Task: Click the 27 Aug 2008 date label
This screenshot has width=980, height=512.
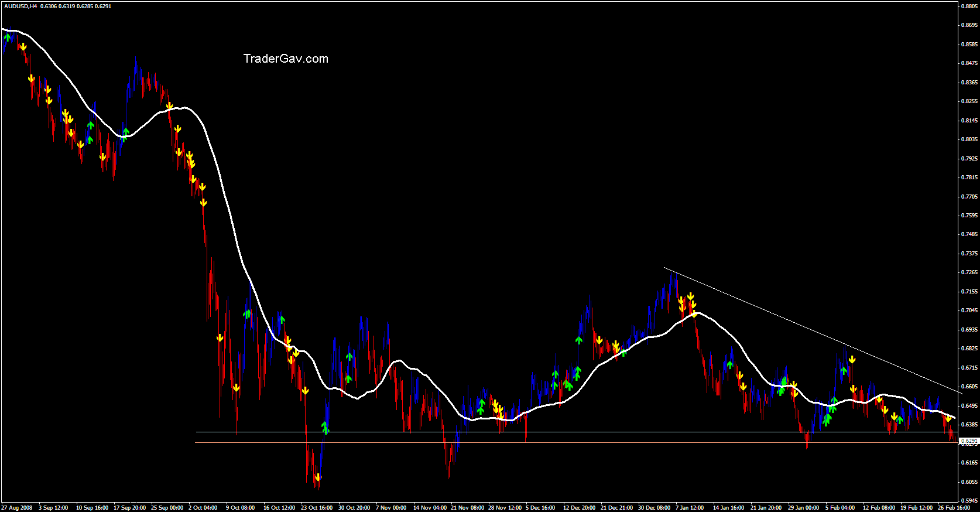Action: [17, 508]
